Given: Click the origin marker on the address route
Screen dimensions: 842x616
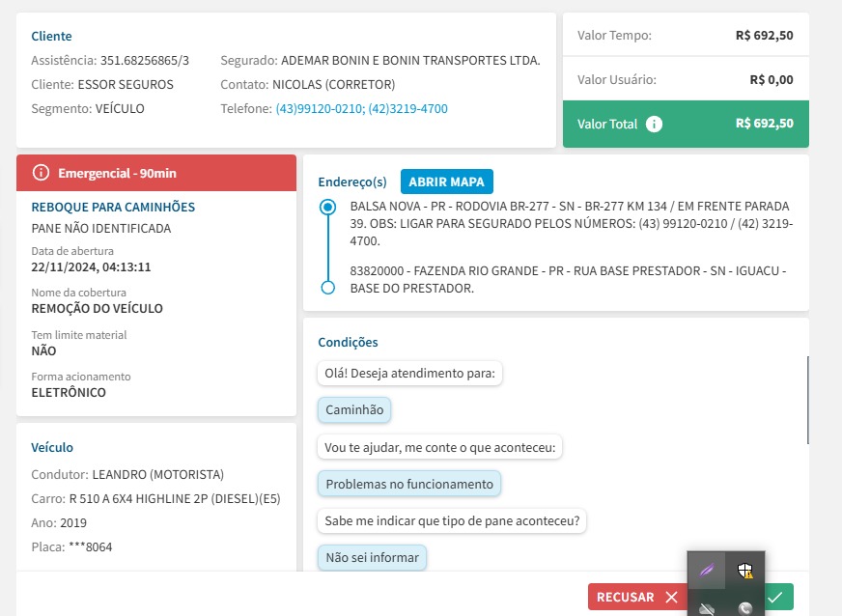Looking at the screenshot, I should pos(327,207).
